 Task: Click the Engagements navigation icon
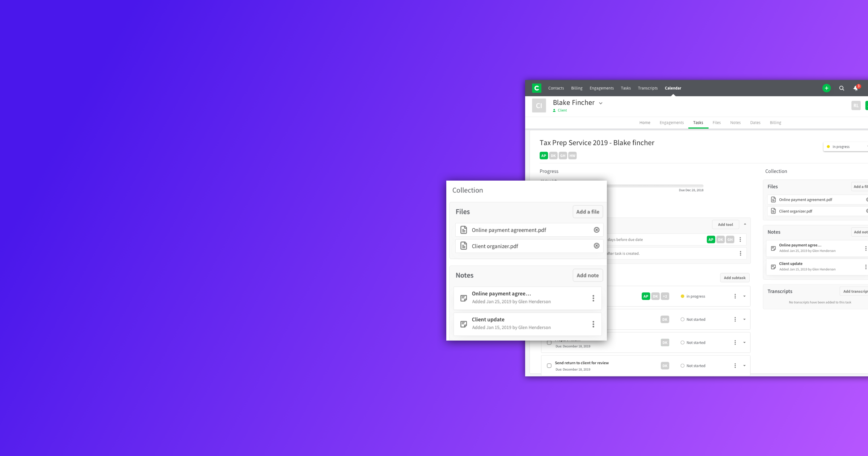coord(601,88)
